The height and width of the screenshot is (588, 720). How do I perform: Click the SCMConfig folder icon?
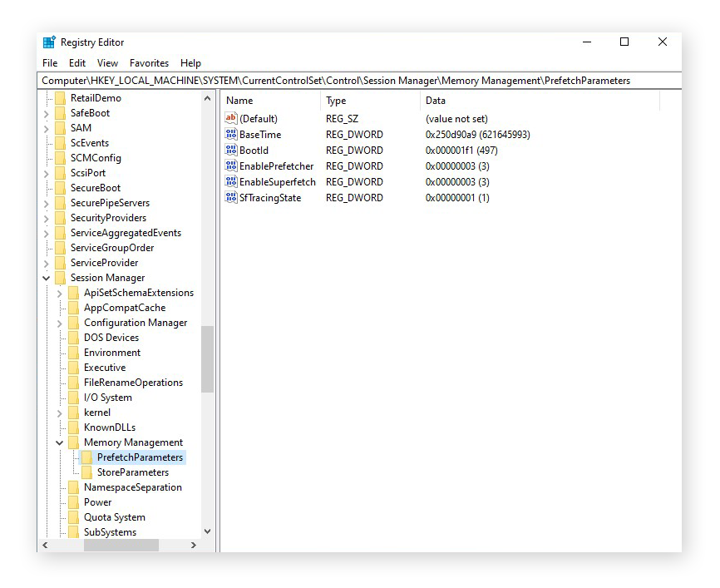click(60, 158)
